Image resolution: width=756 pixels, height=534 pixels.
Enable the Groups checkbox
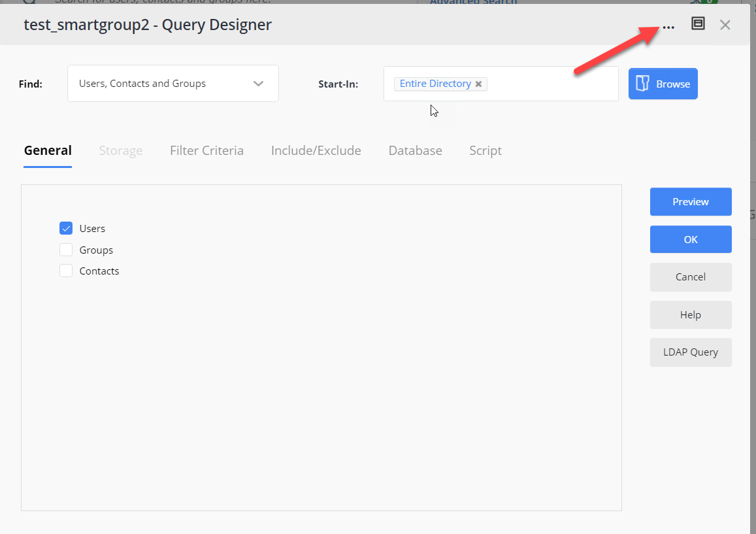point(66,250)
